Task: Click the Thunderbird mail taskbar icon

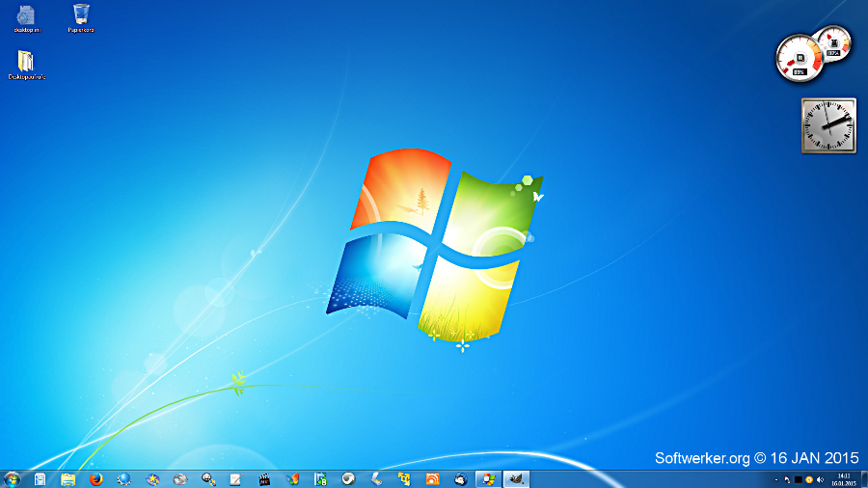Action: 461,478
